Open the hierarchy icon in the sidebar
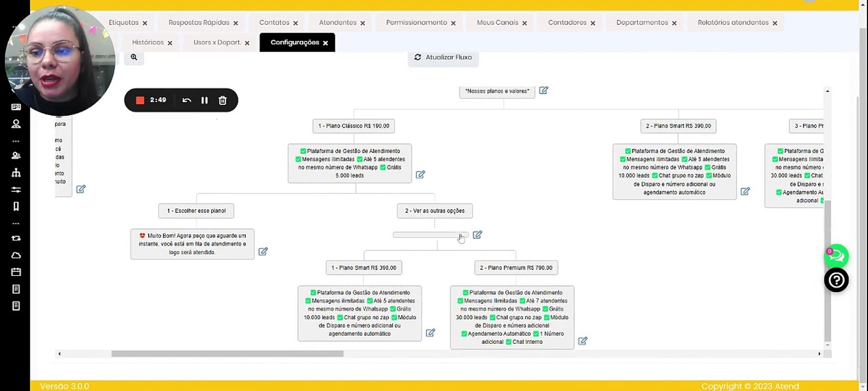Viewport: 868px width, 391px height. [x=16, y=173]
